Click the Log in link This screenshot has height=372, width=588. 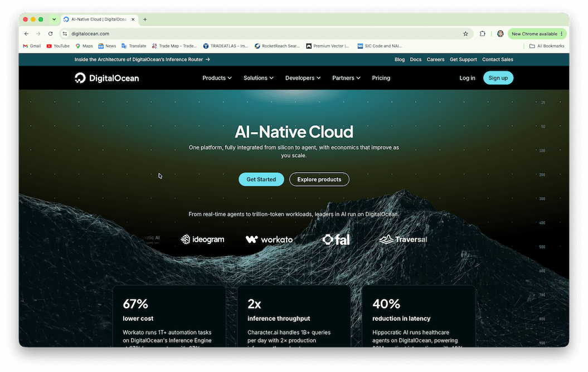[467, 78]
